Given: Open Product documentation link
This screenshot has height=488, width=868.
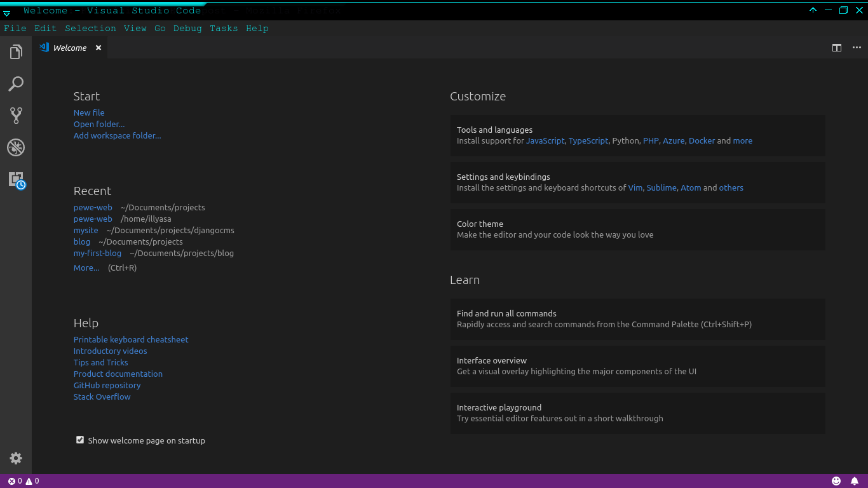Looking at the screenshot, I should pyautogui.click(x=118, y=374).
